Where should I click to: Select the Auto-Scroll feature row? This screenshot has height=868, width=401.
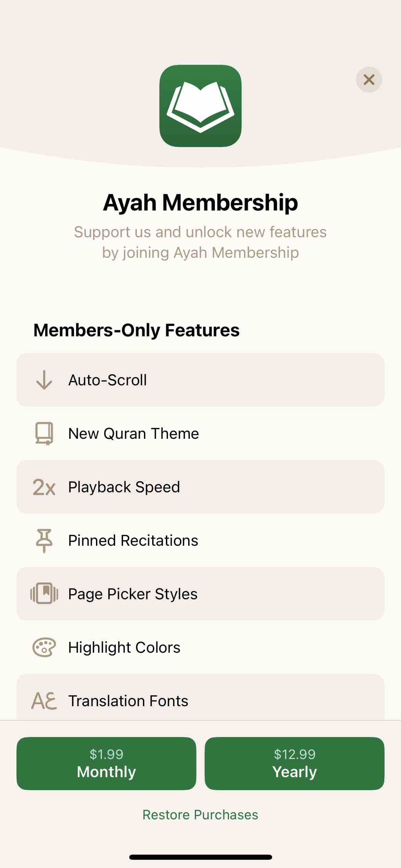click(x=200, y=380)
